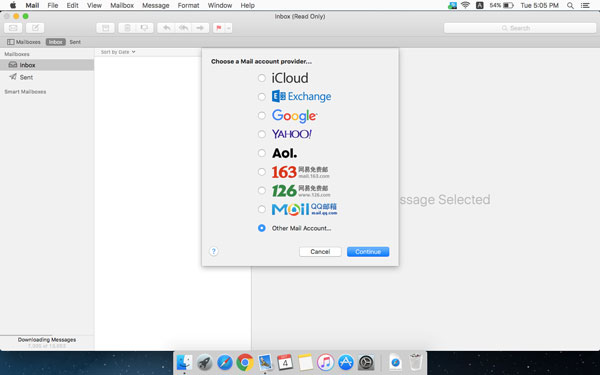Click the Reply arrow toolbar icon
Viewport: 600px width, 375px height.
(166, 28)
